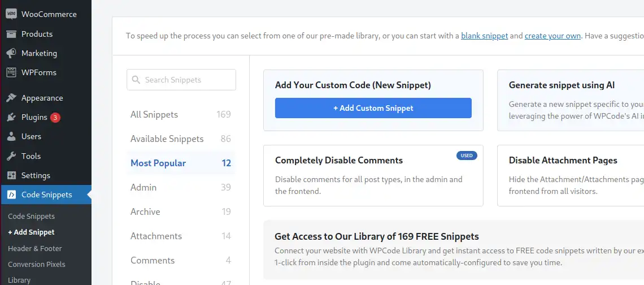Click the 169 count beside All Snippets
Viewport: 644px width, 285px height.
click(224, 114)
